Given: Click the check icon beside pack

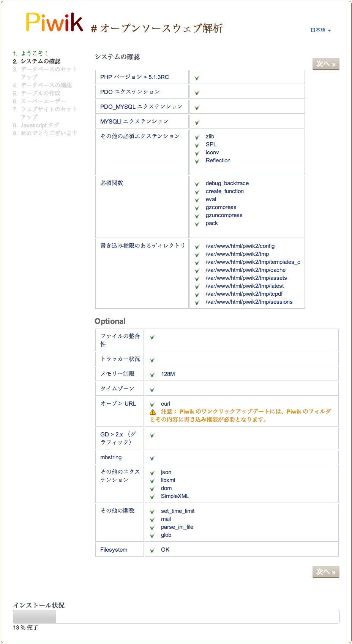Looking at the screenshot, I should [x=197, y=224].
